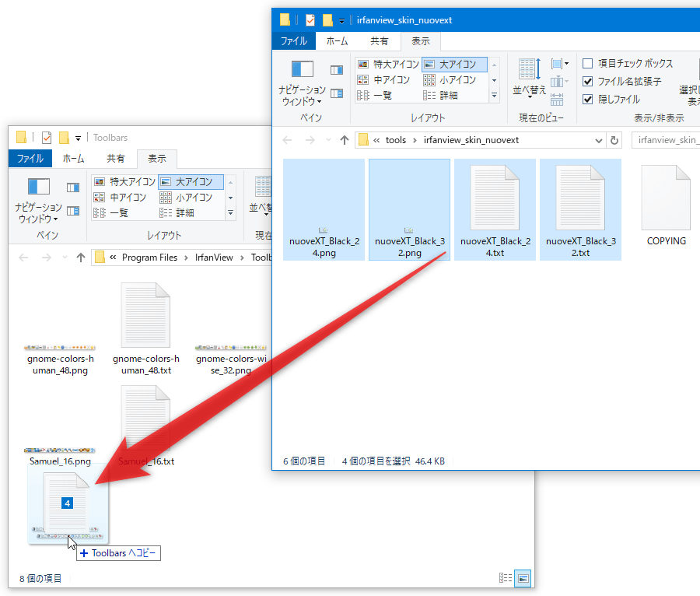The image size is (700, 596).
Task: Open ホーム tab in irfanview_skin_nuovext window
Action: point(337,41)
